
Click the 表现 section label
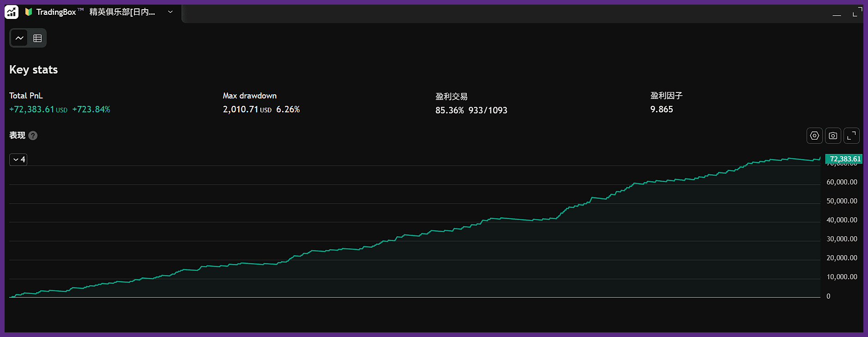(17, 135)
